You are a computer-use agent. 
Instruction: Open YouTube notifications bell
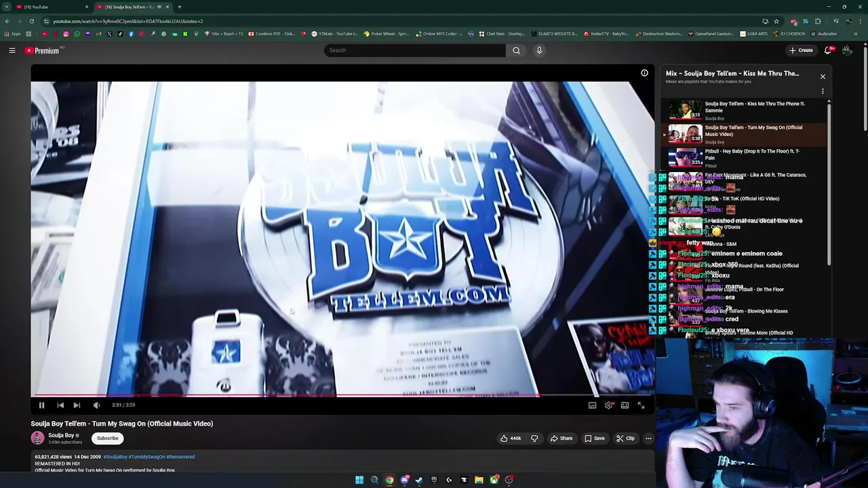[x=828, y=50]
